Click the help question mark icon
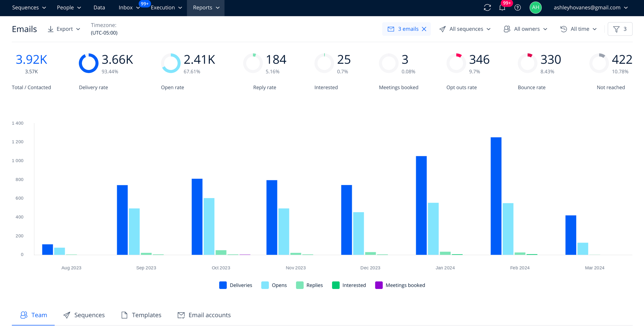 click(518, 7)
